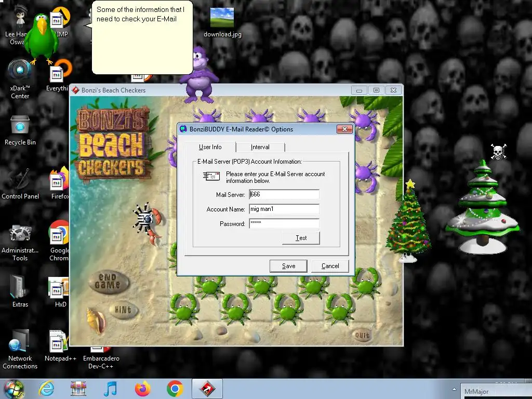The image size is (532, 399).
Task: Click the End Game stone button
Action: tap(108, 282)
